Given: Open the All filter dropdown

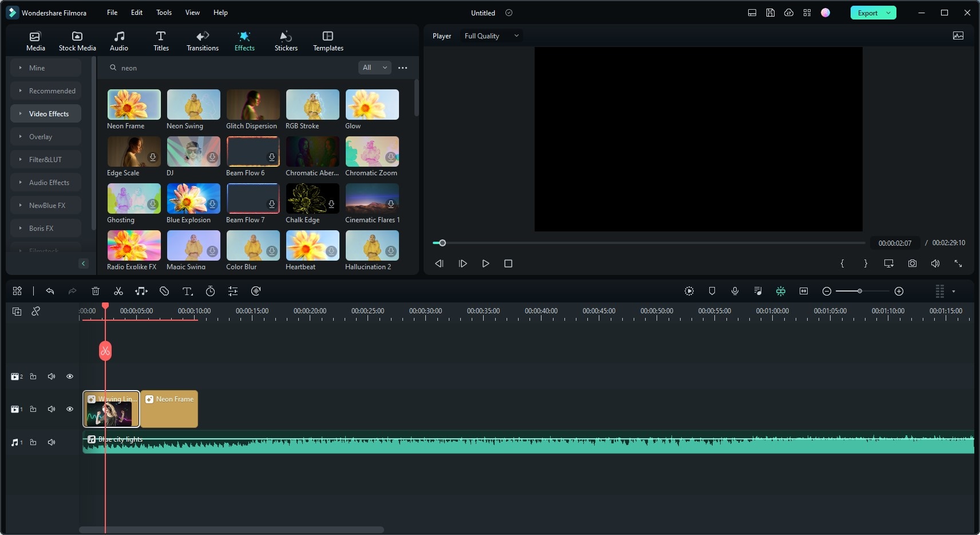Looking at the screenshot, I should (x=374, y=68).
